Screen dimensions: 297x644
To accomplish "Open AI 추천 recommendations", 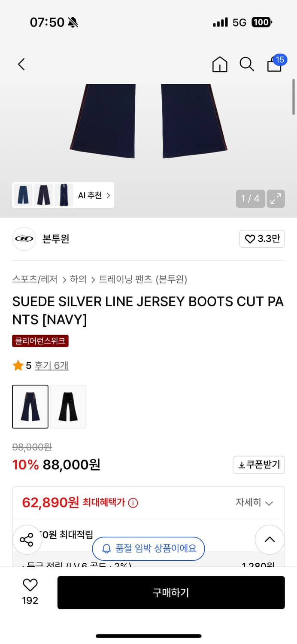I will 94,194.
